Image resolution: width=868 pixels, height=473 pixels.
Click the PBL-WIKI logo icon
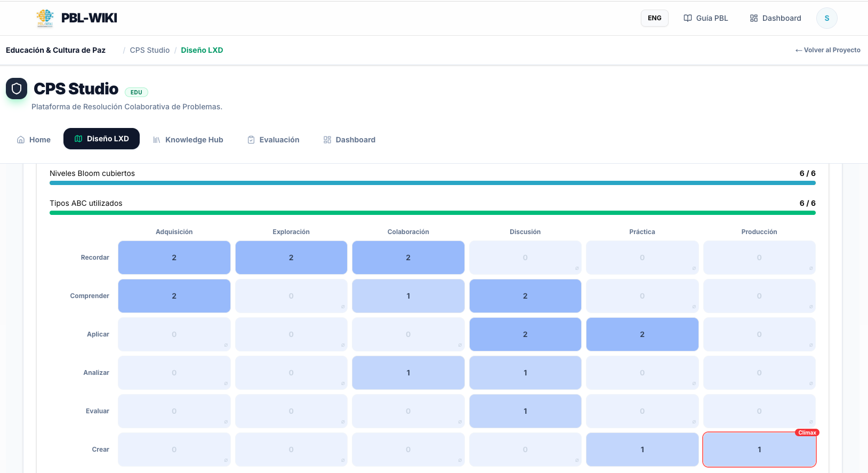(x=45, y=18)
